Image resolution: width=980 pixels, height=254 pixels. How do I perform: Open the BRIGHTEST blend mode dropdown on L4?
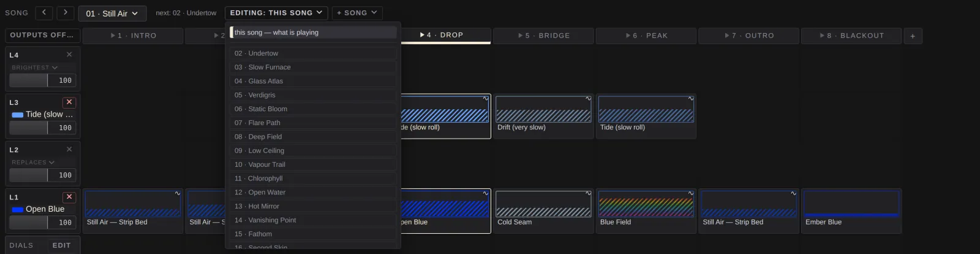(35, 67)
